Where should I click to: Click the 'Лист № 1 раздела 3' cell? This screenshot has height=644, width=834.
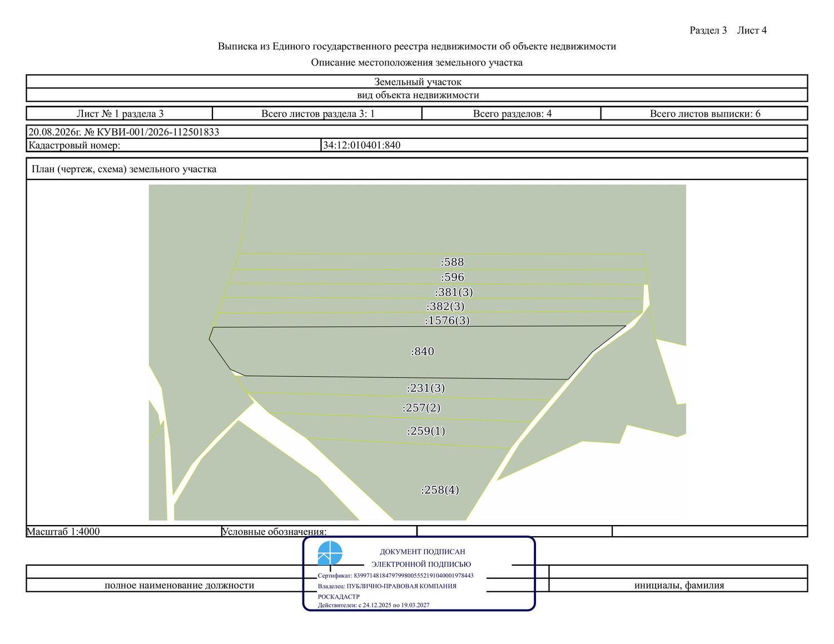(120, 114)
